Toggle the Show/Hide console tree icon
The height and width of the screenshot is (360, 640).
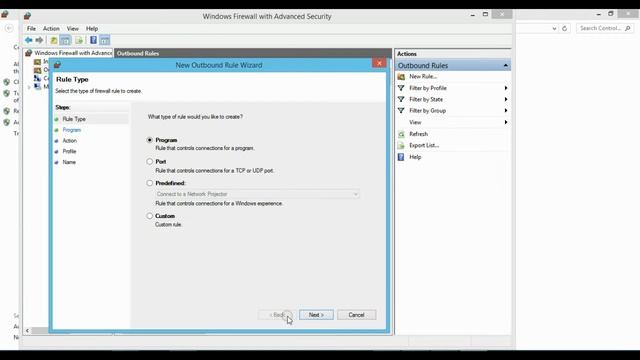click(x=65, y=40)
